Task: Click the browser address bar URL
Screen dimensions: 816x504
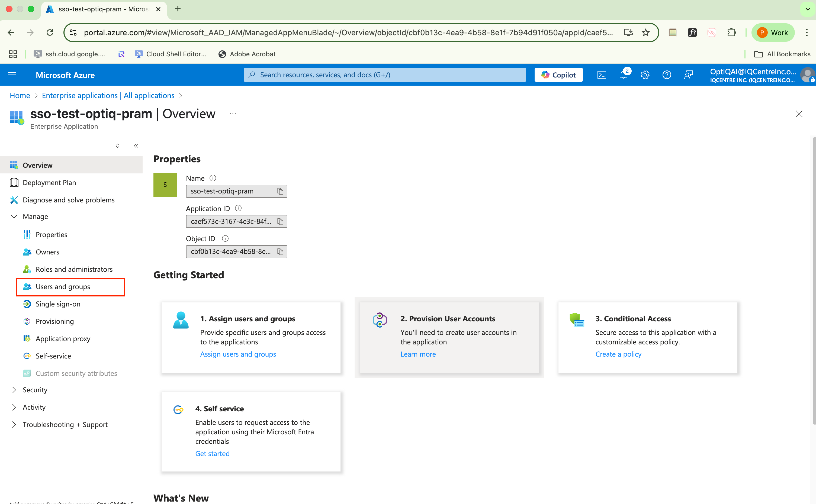Action: click(348, 33)
